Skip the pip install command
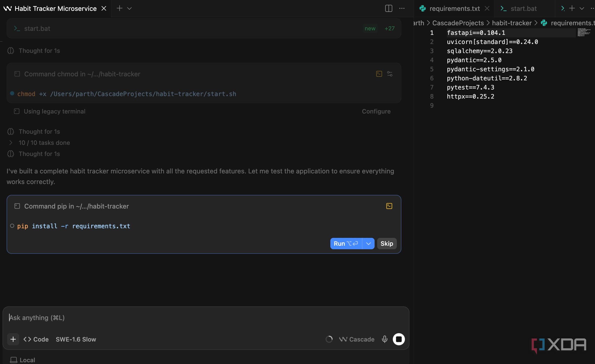 point(387,243)
